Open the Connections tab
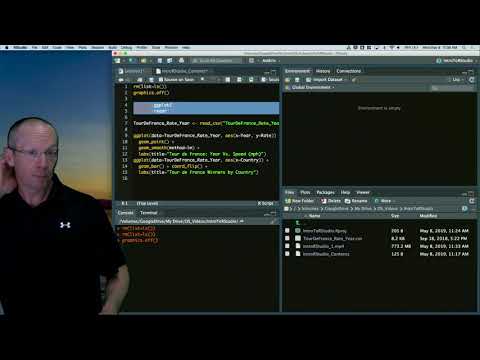This screenshot has width=480, height=360. tap(349, 71)
